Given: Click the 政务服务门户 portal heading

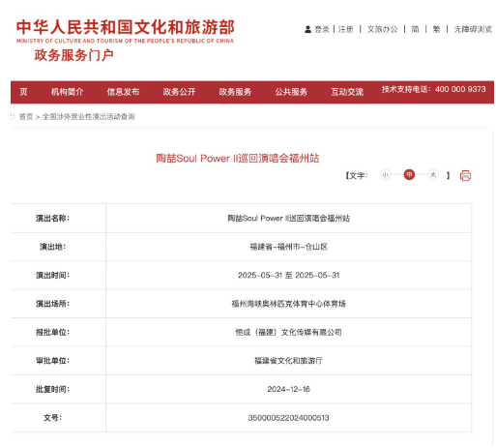Looking at the screenshot, I should tap(73, 55).
